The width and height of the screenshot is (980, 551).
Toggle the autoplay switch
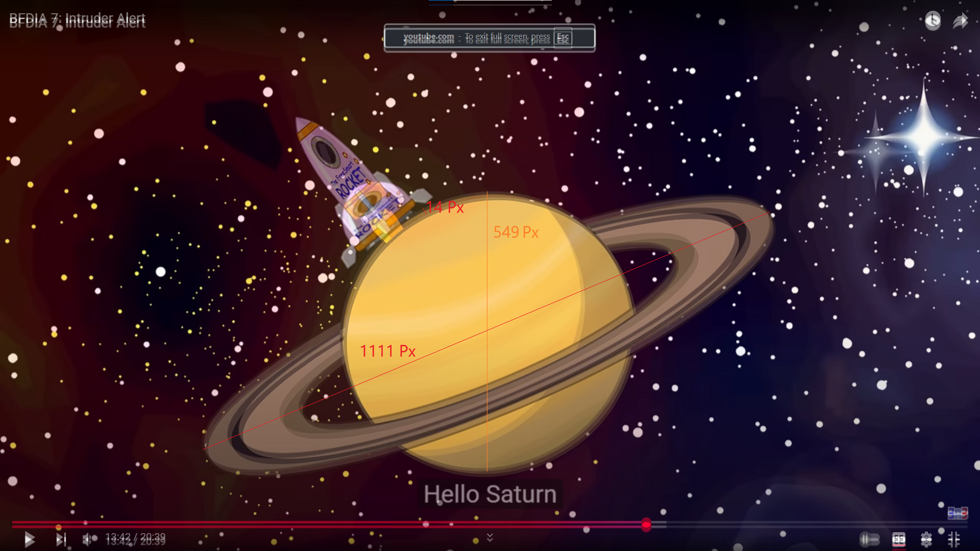pos(870,539)
